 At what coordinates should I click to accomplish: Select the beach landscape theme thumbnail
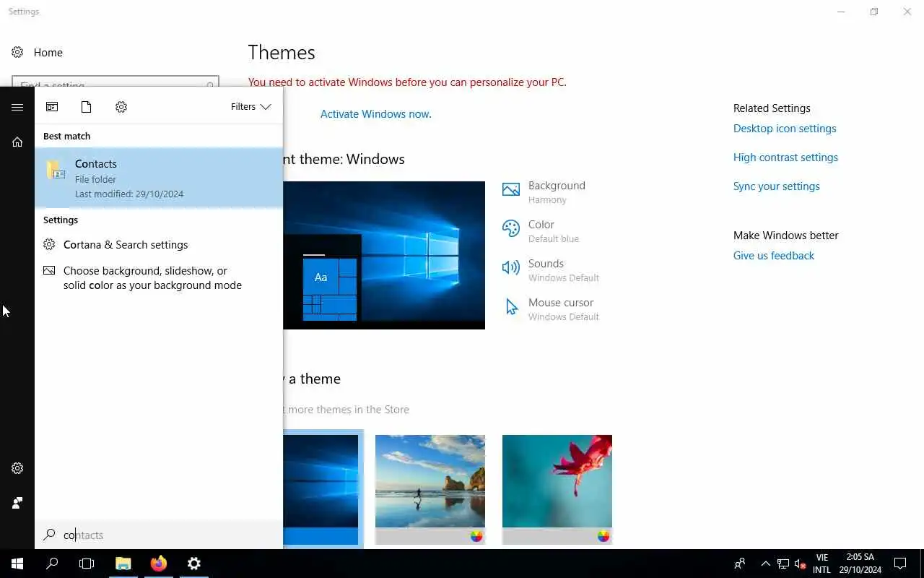[x=430, y=489]
